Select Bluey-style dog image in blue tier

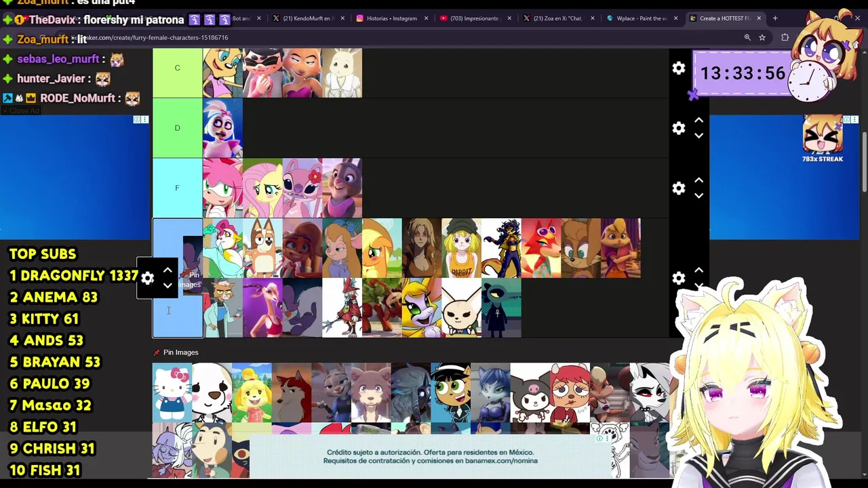click(262, 248)
